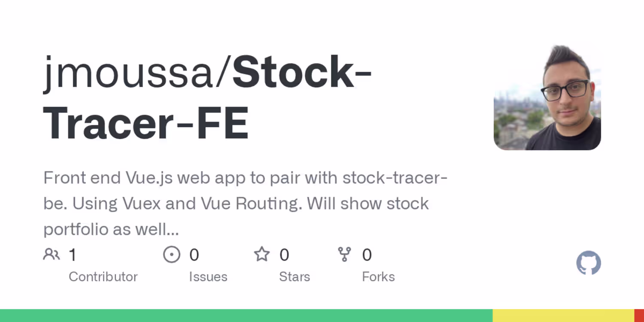Click the zero count above Stars
Screen dimensions: 644x322
(284, 255)
